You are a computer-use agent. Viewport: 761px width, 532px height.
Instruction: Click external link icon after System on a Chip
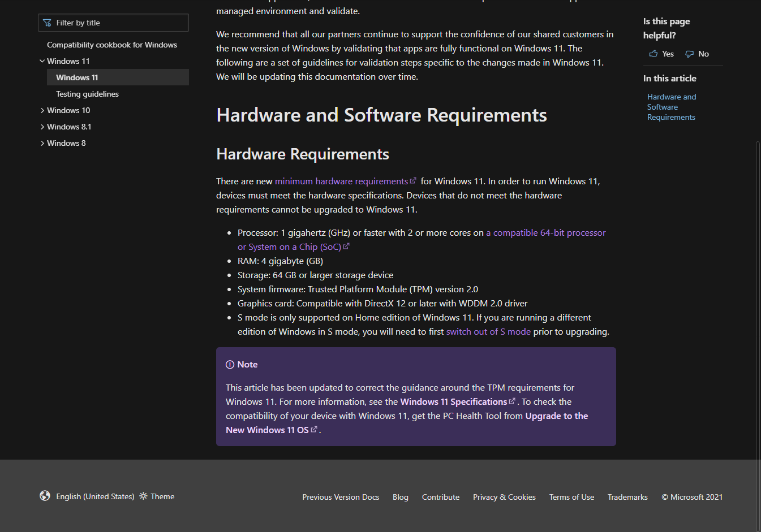[x=346, y=246]
